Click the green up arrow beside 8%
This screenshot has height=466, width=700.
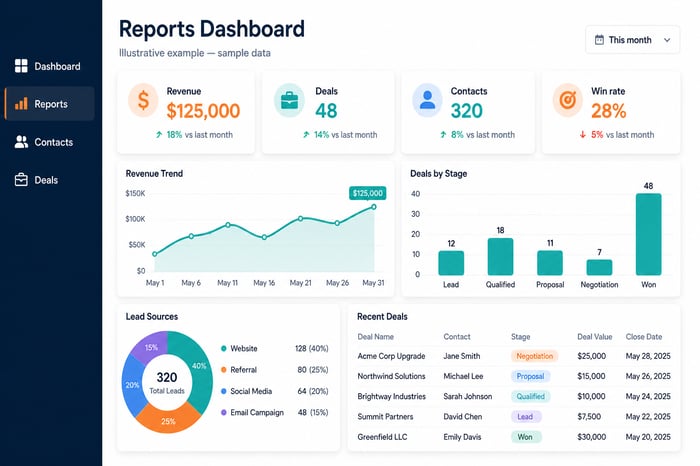pos(443,134)
